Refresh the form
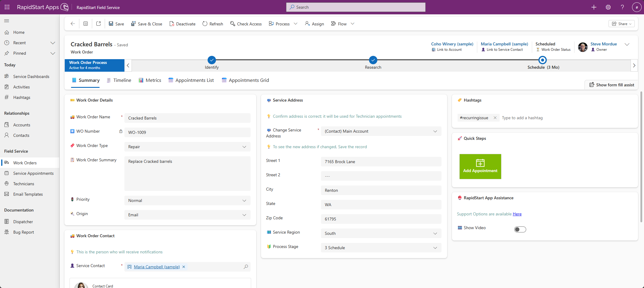The height and width of the screenshot is (288, 644). [213, 24]
